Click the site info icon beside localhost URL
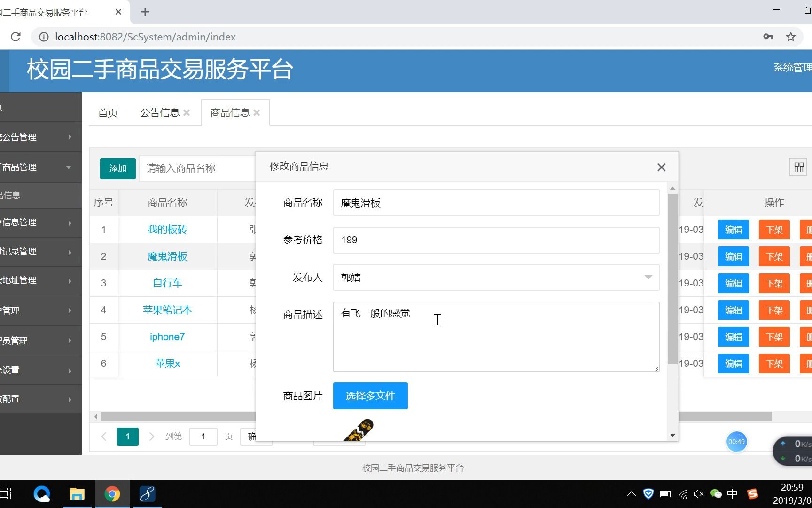Image resolution: width=812 pixels, height=508 pixels. click(x=43, y=37)
